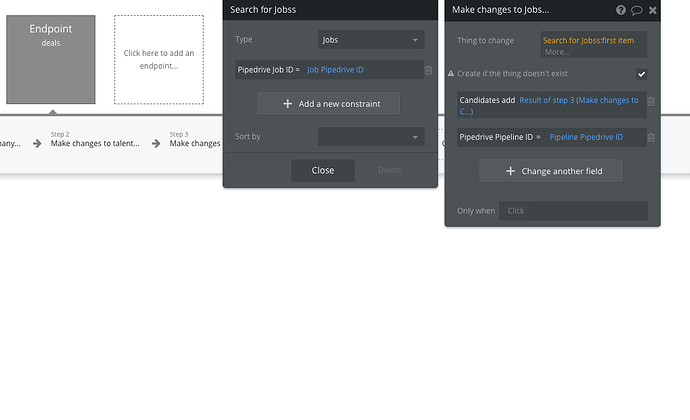Click More under Search for Jobss expression

557,51
